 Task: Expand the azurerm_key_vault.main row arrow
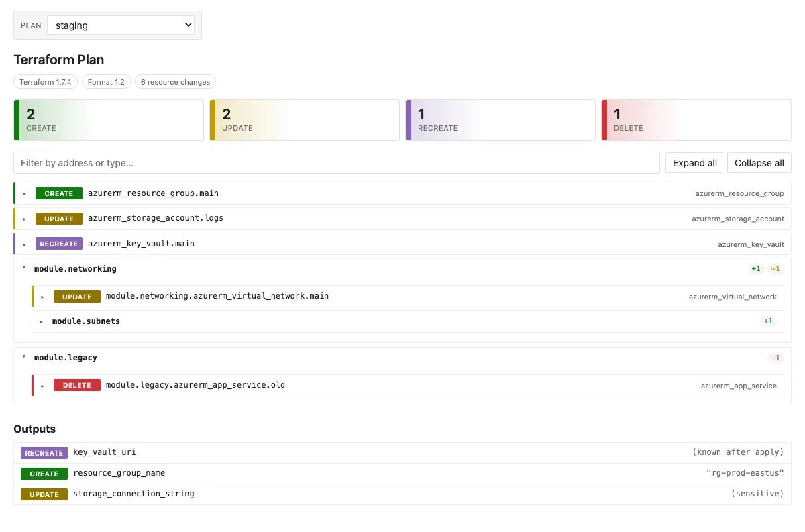(x=25, y=244)
